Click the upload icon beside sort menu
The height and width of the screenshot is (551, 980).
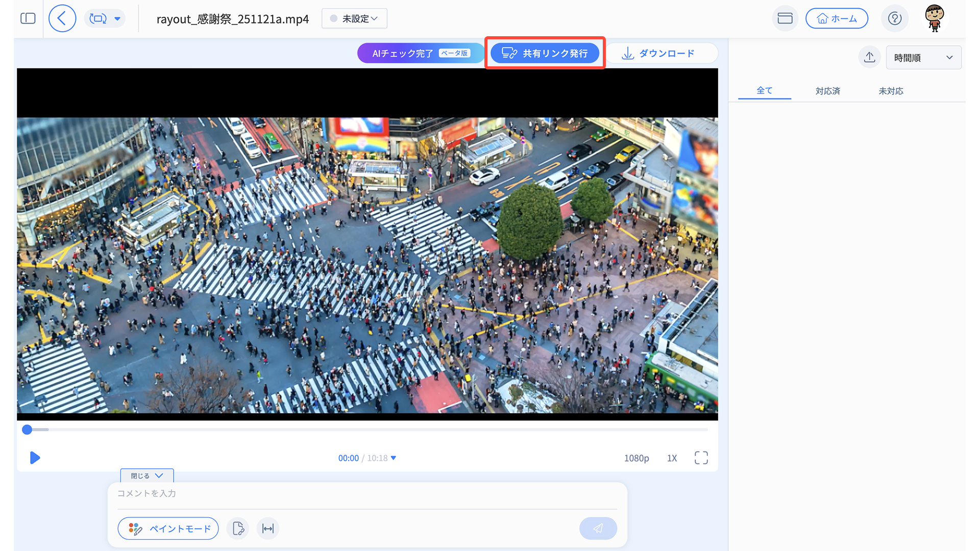(x=869, y=57)
